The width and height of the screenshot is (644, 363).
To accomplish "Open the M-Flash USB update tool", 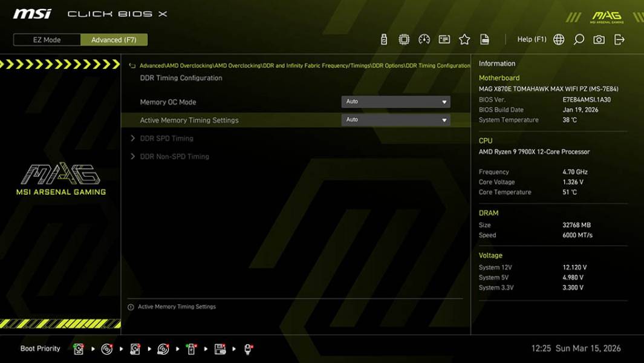I will [384, 39].
